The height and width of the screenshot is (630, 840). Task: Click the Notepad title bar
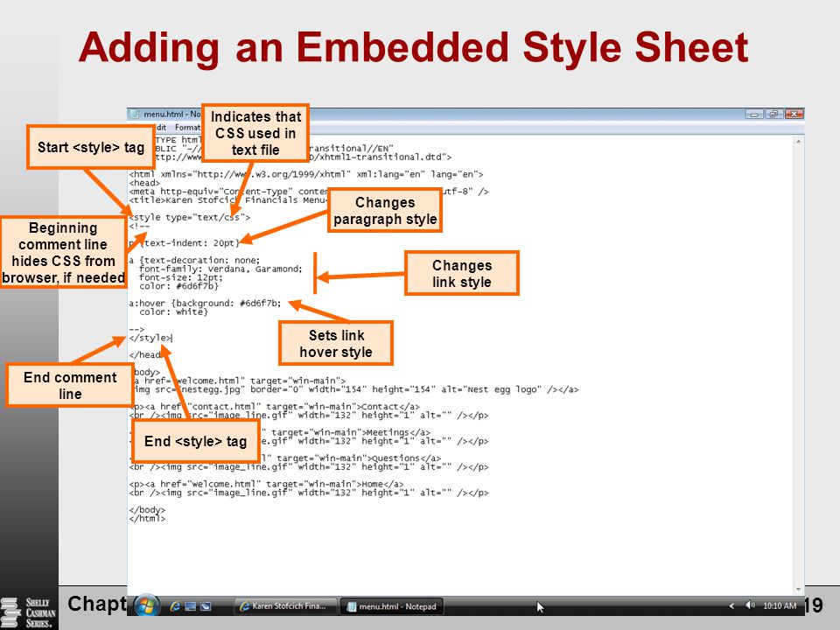point(465,114)
